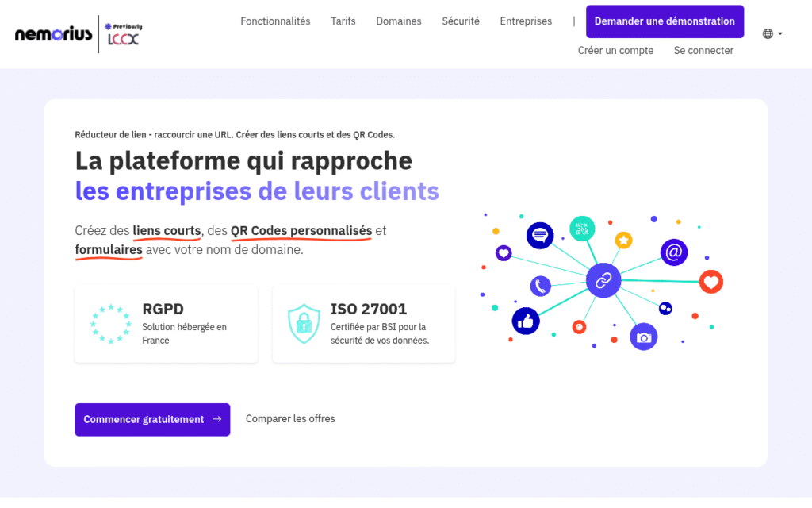Click Commencer gratuitement button
This screenshot has height=508, width=812.
click(x=152, y=419)
